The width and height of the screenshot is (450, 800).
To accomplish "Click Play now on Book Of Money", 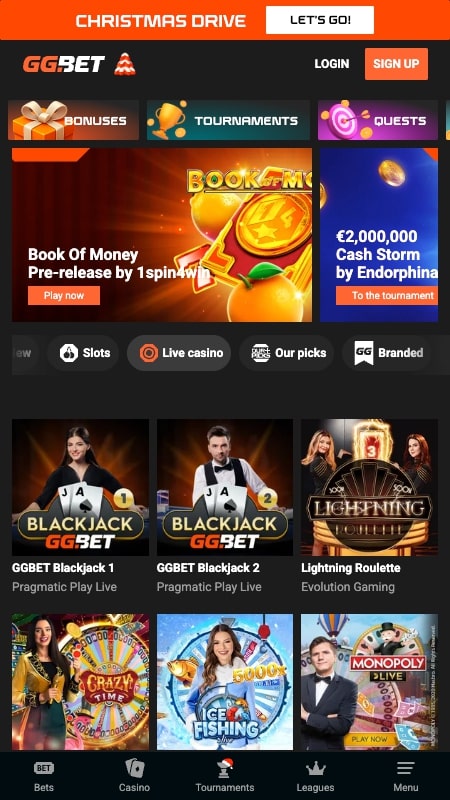I will (64, 295).
